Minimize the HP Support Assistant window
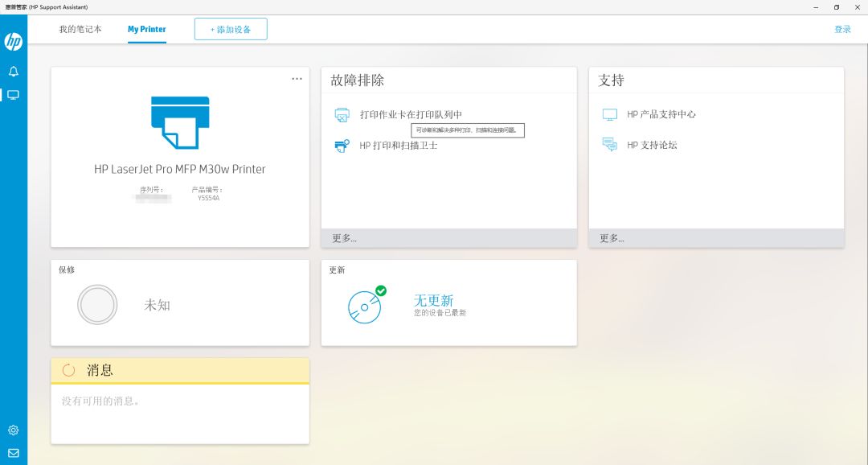 point(816,7)
